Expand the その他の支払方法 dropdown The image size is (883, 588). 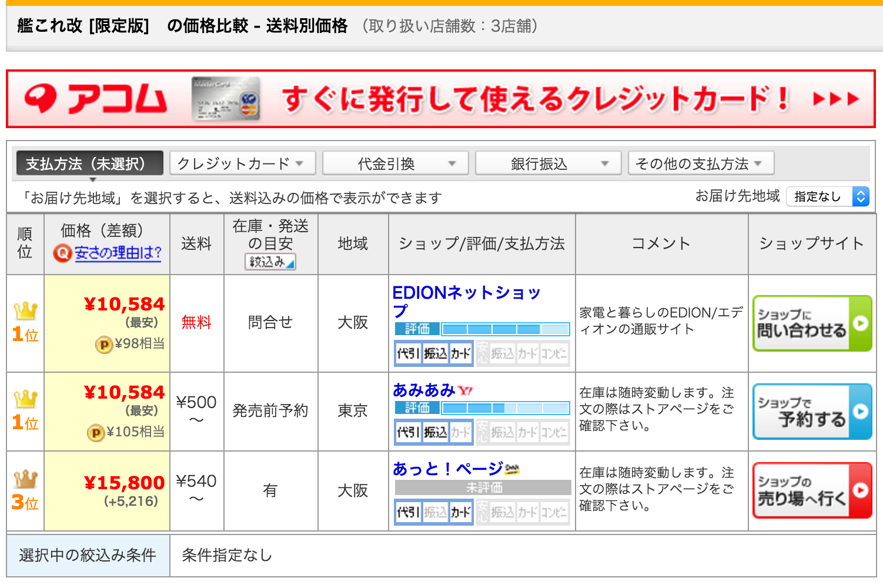pos(701,163)
